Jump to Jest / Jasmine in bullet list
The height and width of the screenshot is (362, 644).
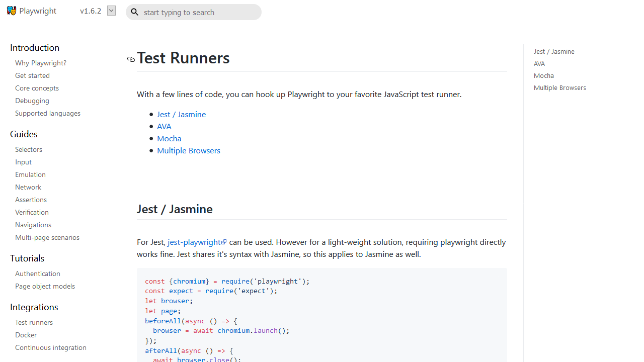pyautogui.click(x=181, y=114)
